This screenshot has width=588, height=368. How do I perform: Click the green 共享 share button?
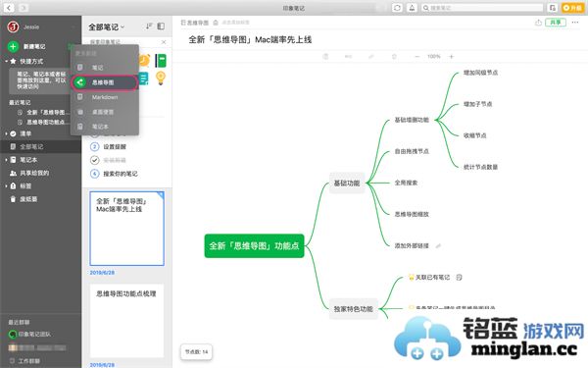(556, 23)
